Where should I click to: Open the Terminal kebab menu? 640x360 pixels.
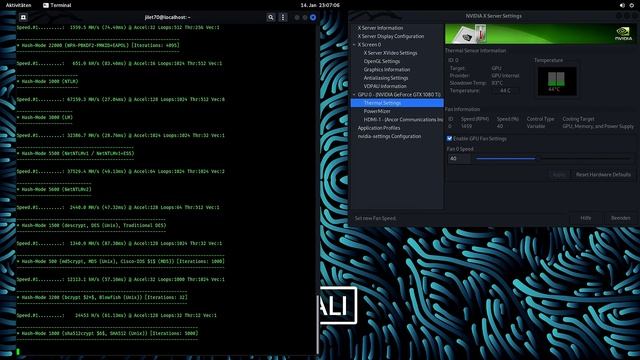coord(283,17)
